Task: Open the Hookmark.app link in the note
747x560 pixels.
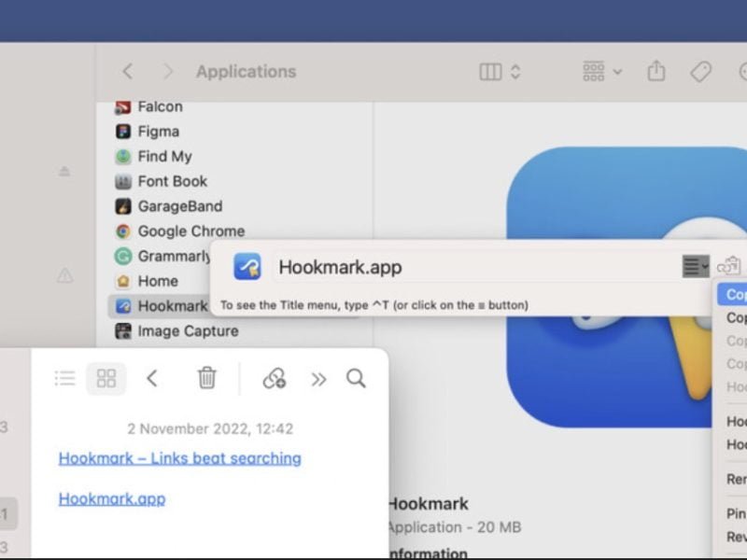Action: (x=111, y=498)
